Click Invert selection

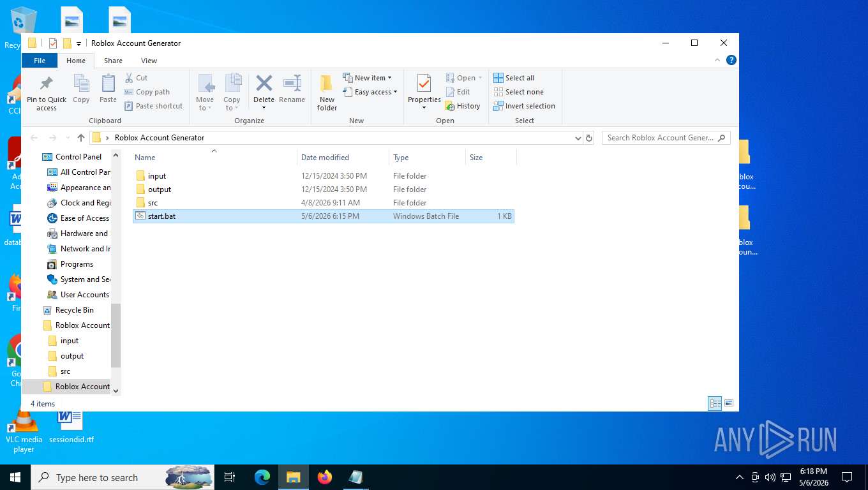pos(524,106)
